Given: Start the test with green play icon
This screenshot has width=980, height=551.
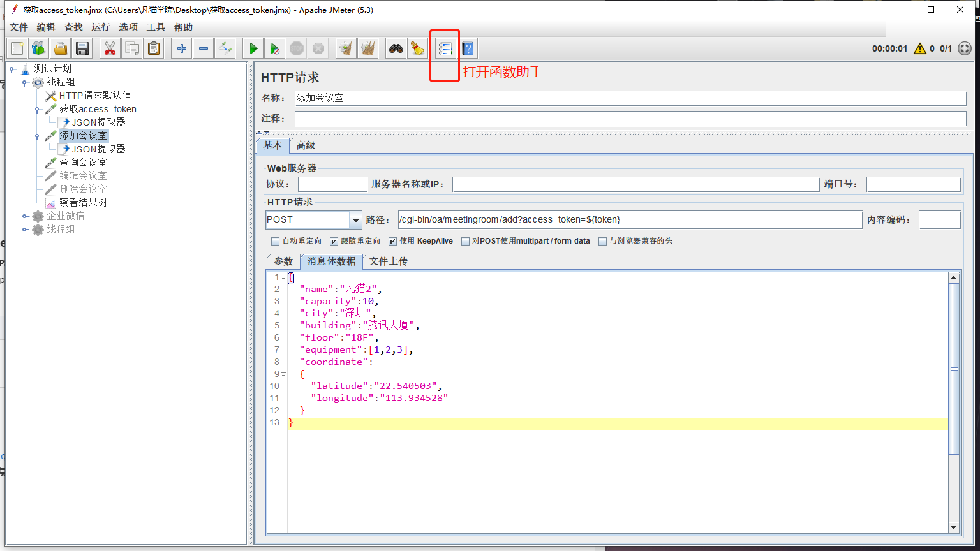Looking at the screenshot, I should [x=253, y=48].
